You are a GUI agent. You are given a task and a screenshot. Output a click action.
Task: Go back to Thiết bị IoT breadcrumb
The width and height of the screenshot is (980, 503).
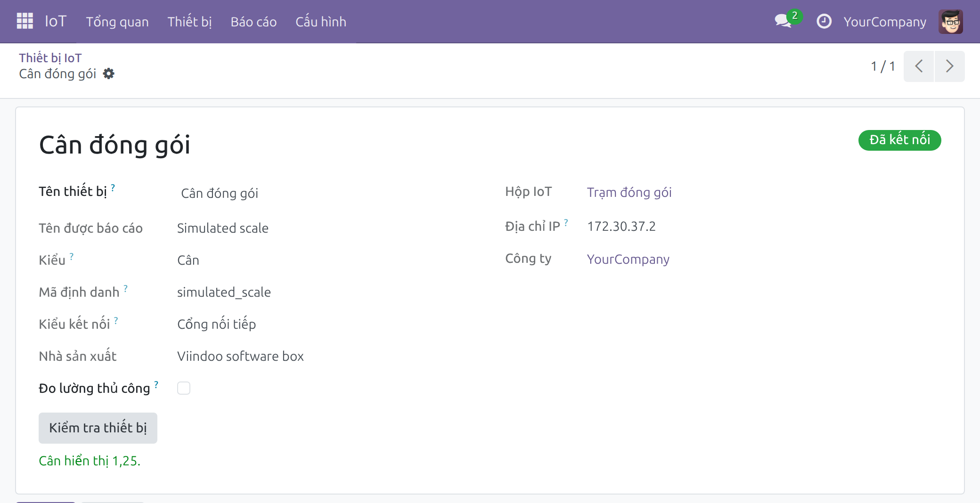point(50,58)
